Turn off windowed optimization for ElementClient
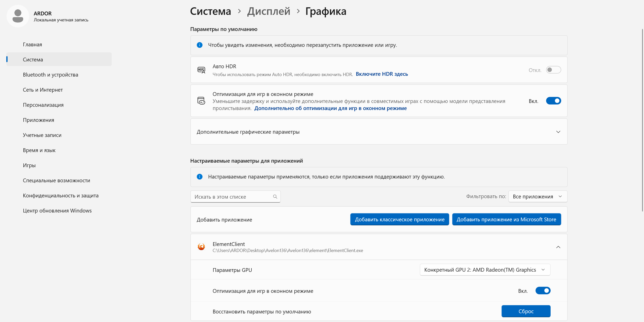The height and width of the screenshot is (322, 644). point(543,291)
